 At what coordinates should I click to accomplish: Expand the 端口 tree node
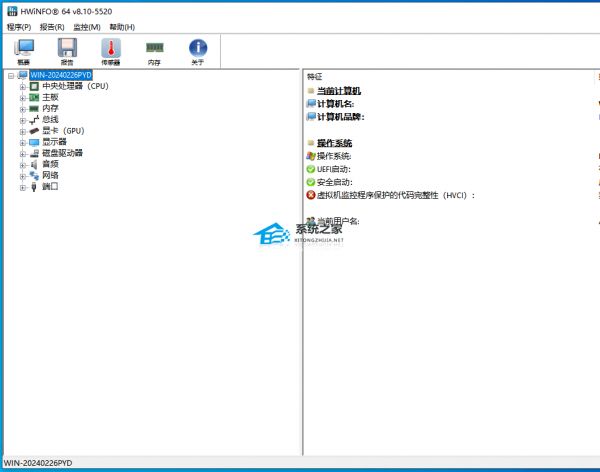click(23, 188)
